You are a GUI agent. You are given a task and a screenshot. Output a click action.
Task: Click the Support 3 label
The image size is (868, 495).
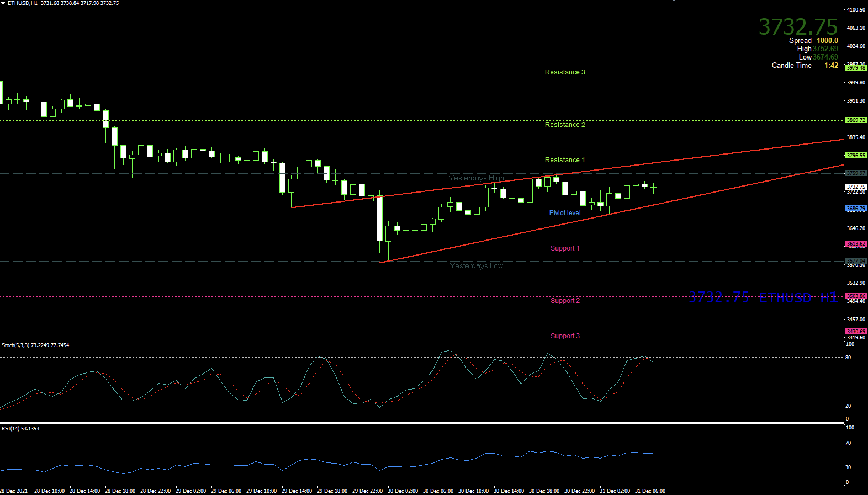pos(564,336)
